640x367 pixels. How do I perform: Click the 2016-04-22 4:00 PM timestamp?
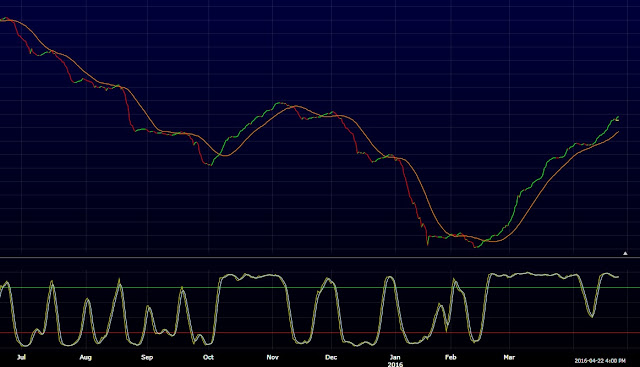[x=600, y=361]
